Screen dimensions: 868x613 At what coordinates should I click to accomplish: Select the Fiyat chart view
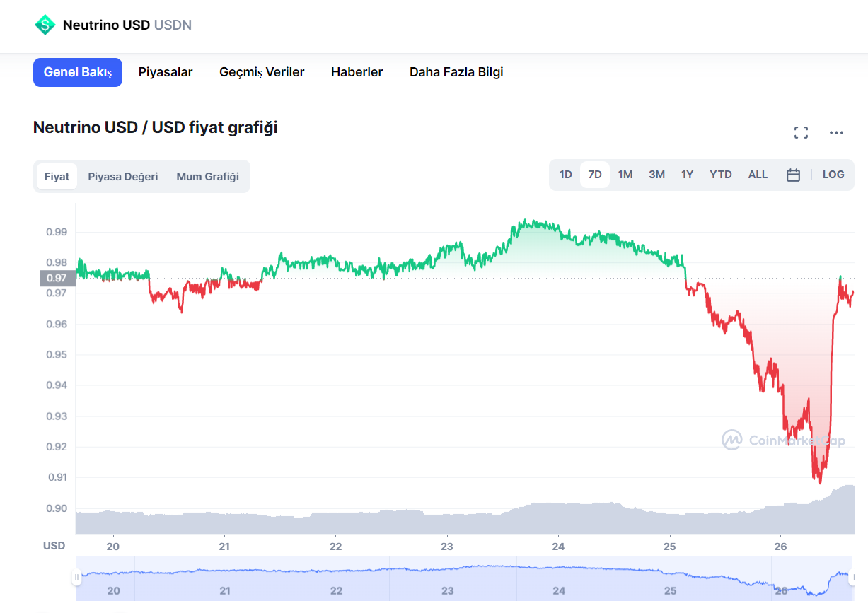tap(57, 177)
